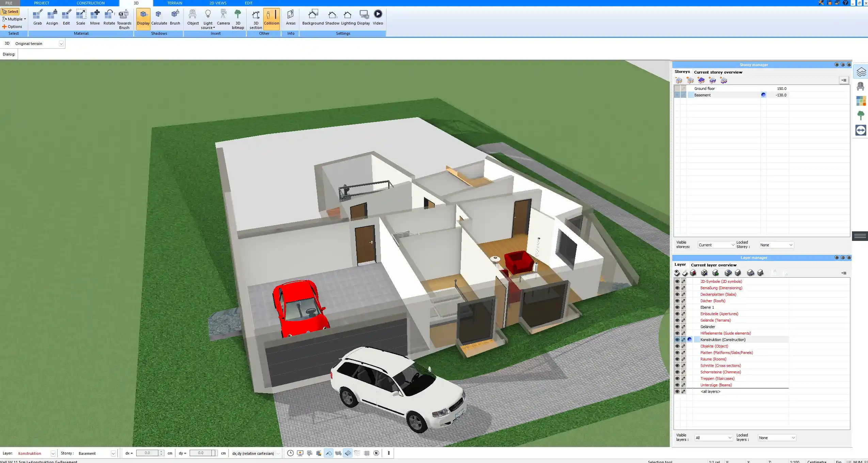
Task: Open the Visible storeys dropdown
Action: pos(716,245)
